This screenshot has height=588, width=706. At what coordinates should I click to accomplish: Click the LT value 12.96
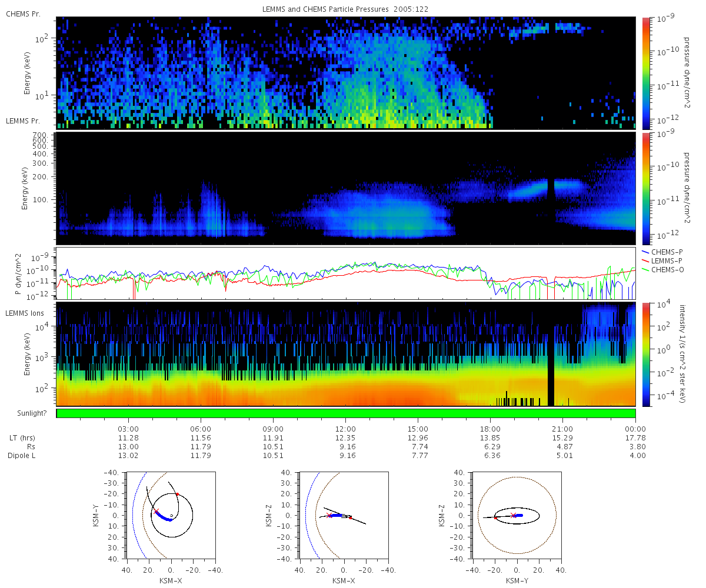point(418,438)
